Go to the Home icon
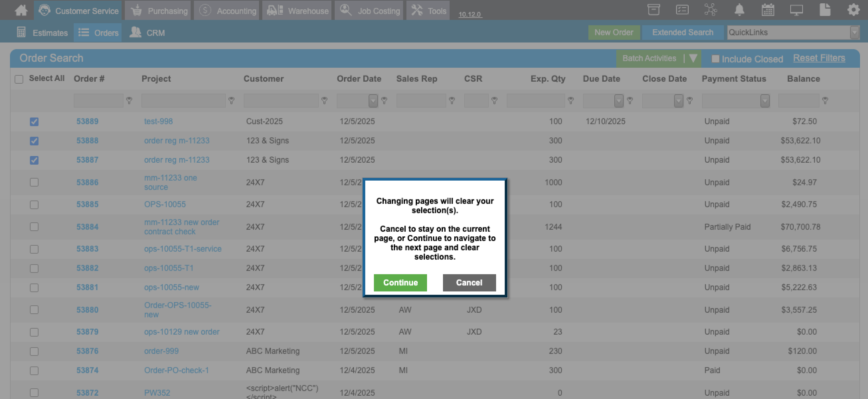Image resolution: width=868 pixels, height=399 pixels. coord(21,10)
